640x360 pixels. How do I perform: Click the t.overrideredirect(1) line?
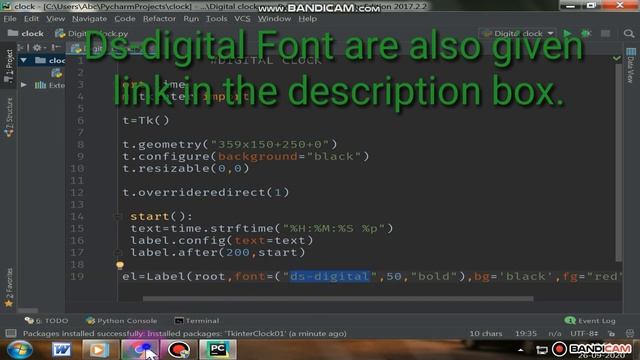coord(206,192)
